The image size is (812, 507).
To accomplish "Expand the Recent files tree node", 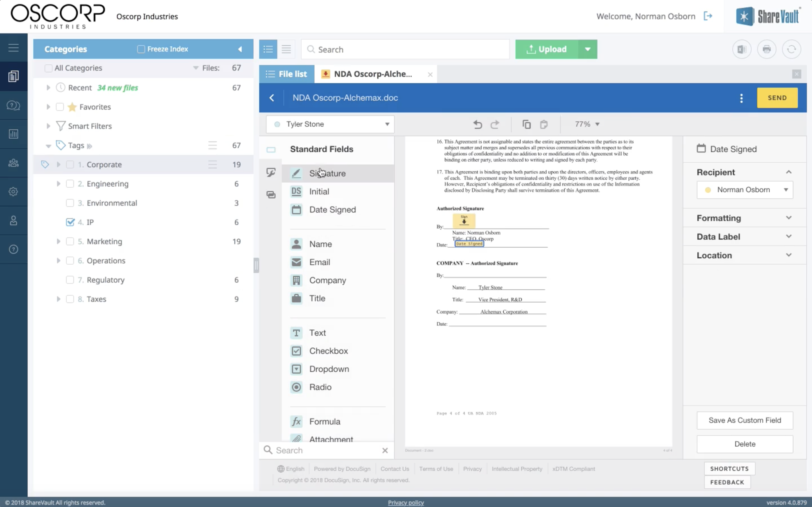I will (48, 88).
